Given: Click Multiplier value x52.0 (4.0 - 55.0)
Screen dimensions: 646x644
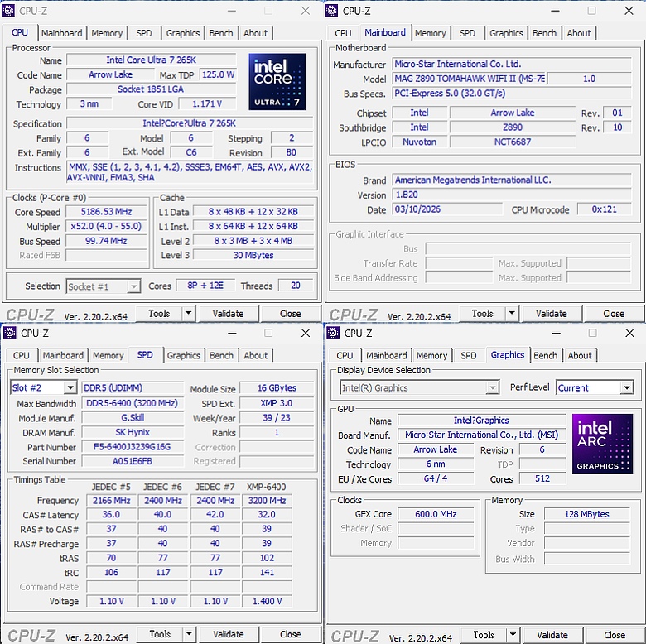Looking at the screenshot, I should 106,226.
